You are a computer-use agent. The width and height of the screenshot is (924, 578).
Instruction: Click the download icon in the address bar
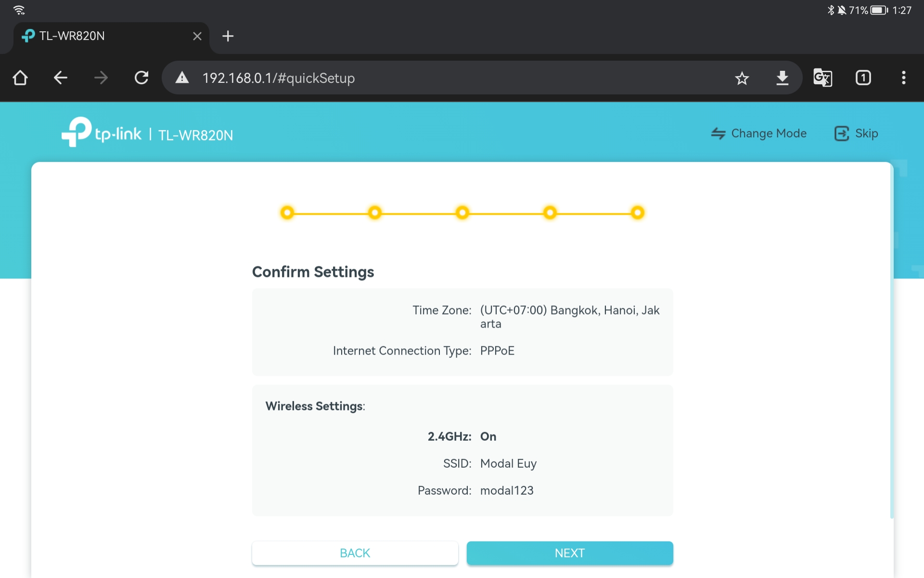[x=782, y=78]
